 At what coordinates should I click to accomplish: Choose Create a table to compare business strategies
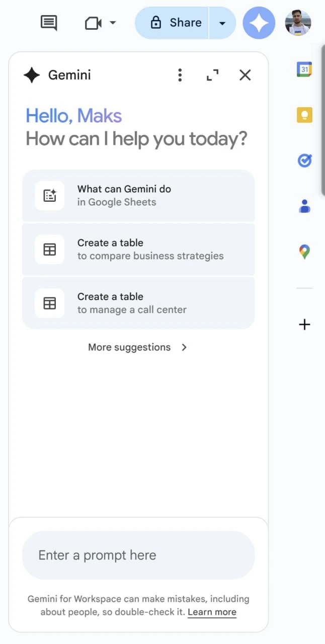coord(138,250)
